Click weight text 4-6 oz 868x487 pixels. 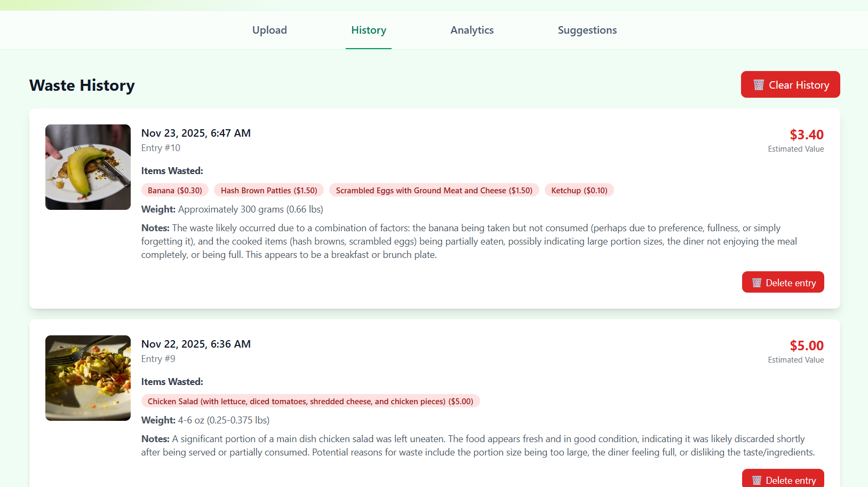(x=224, y=420)
